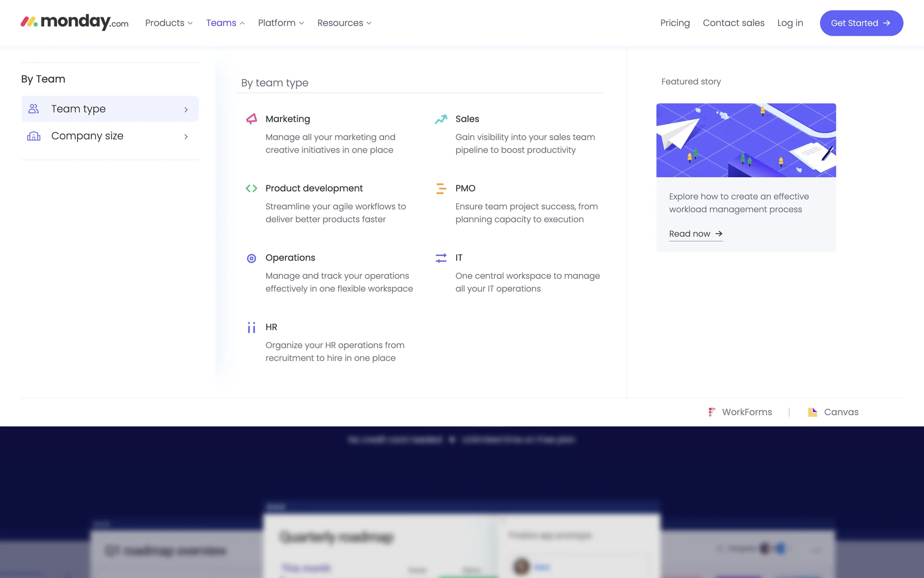This screenshot has width=924, height=578.
Task: Collapse the Teams dropdown menu
Action: [x=225, y=23]
